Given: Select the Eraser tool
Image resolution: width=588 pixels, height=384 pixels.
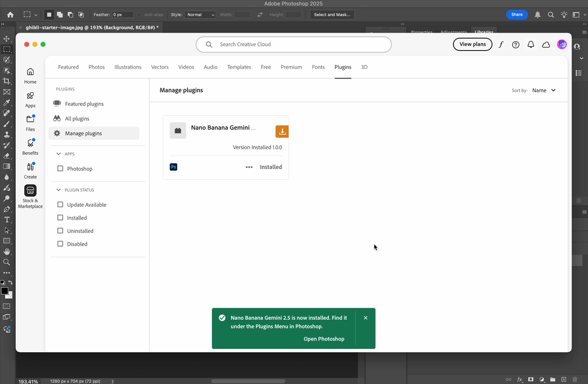Looking at the screenshot, I should click(6, 156).
